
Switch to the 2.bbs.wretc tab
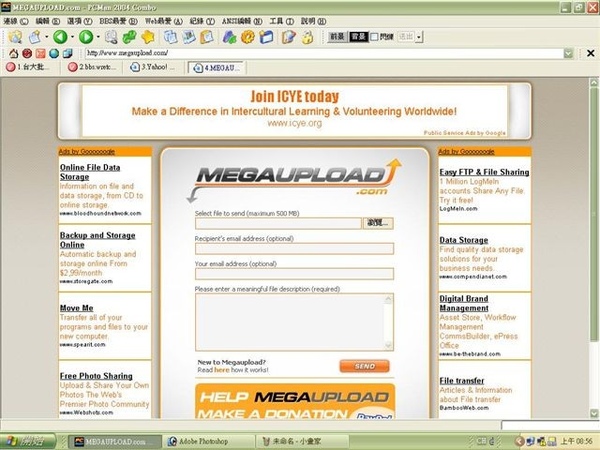coord(93,67)
